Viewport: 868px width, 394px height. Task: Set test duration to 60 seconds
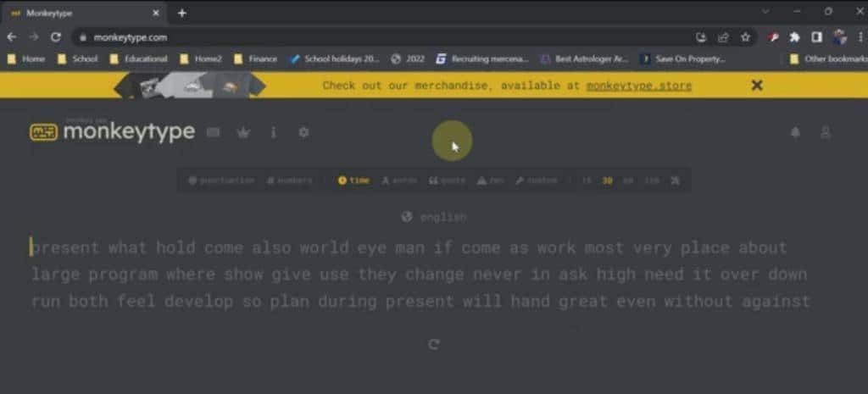628,180
